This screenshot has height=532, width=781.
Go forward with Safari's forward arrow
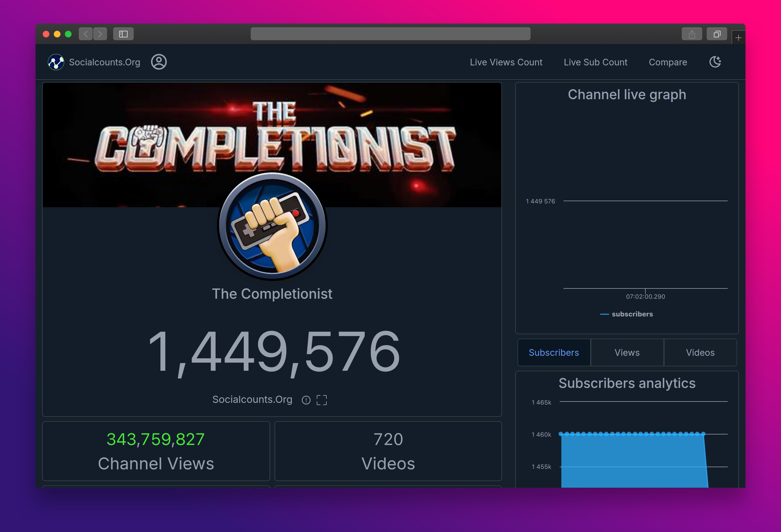[x=100, y=34]
